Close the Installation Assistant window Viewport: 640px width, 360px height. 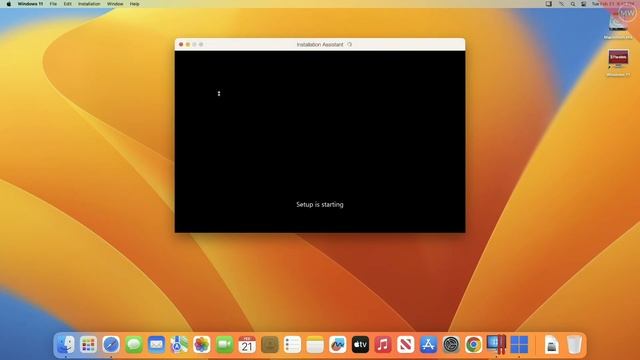[x=181, y=44]
